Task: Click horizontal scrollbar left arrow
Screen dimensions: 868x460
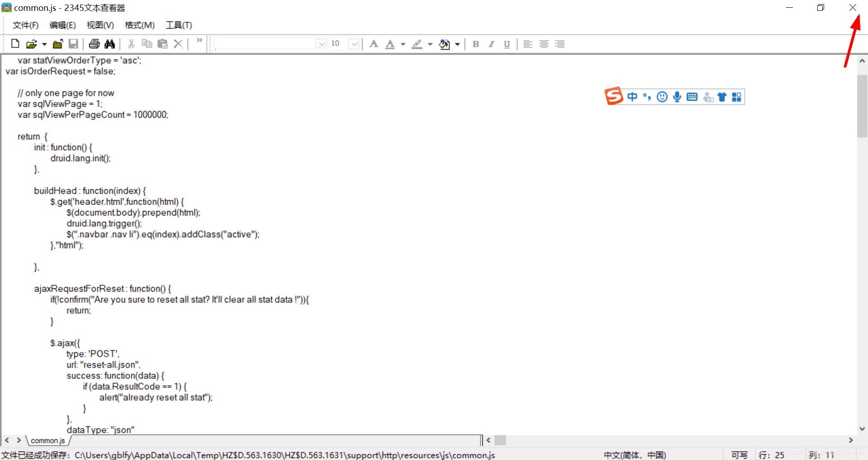Action: click(489, 440)
